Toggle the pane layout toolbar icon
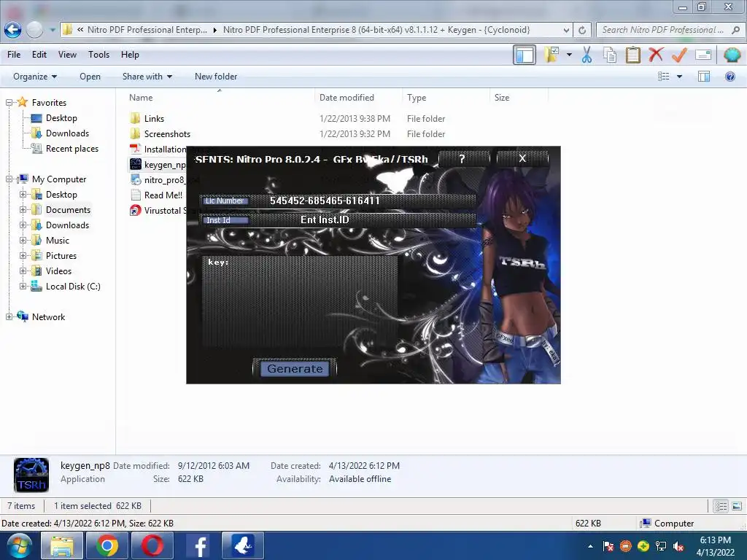 (x=524, y=55)
